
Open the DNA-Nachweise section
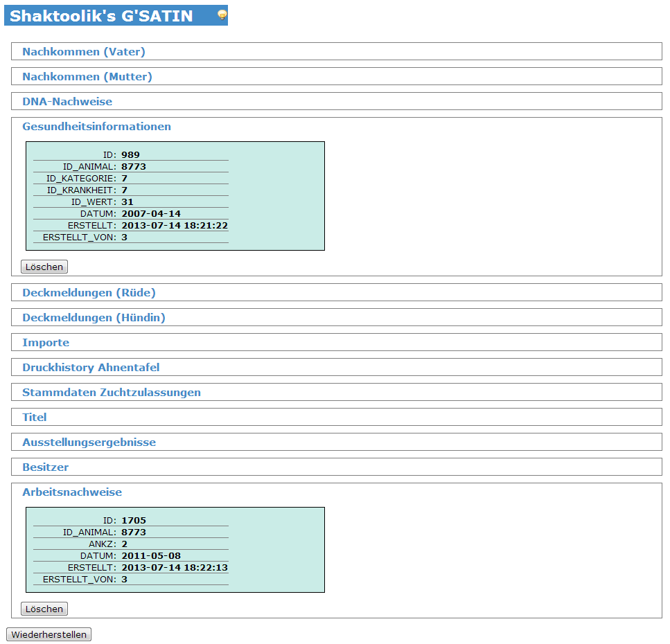[67, 102]
